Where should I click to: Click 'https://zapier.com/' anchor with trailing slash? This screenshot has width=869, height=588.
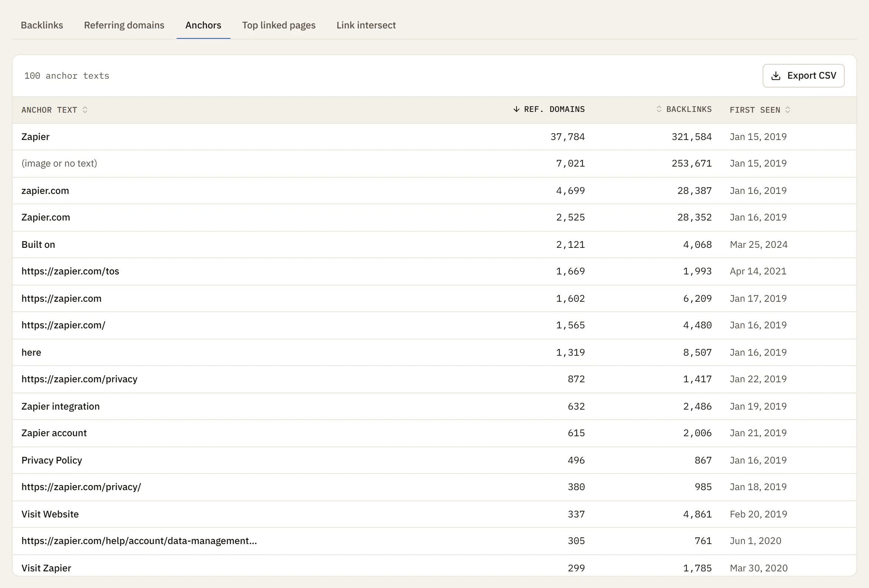(64, 325)
